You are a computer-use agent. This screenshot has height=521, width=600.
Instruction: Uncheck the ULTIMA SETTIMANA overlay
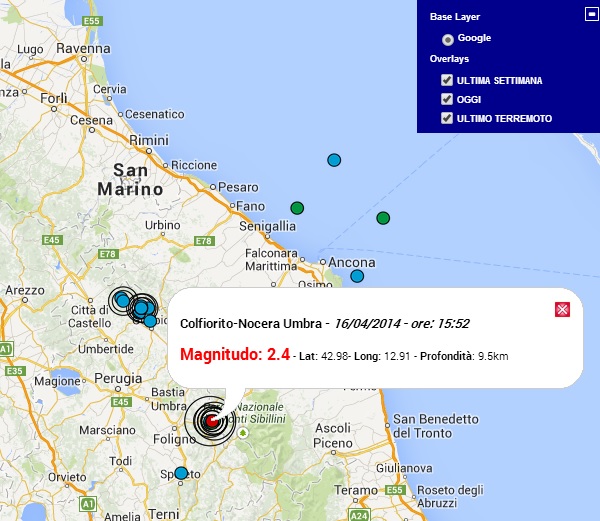447,80
